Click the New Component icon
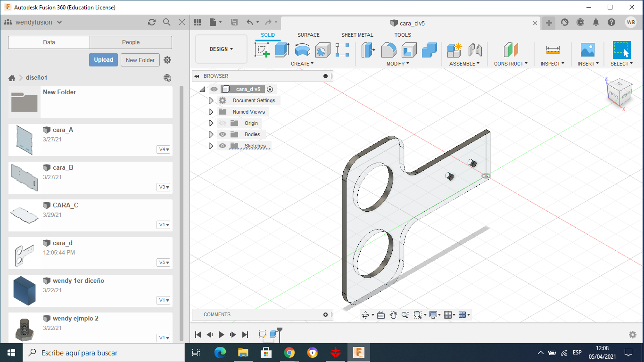Screen dimensions: 644x362 click(x=454, y=49)
